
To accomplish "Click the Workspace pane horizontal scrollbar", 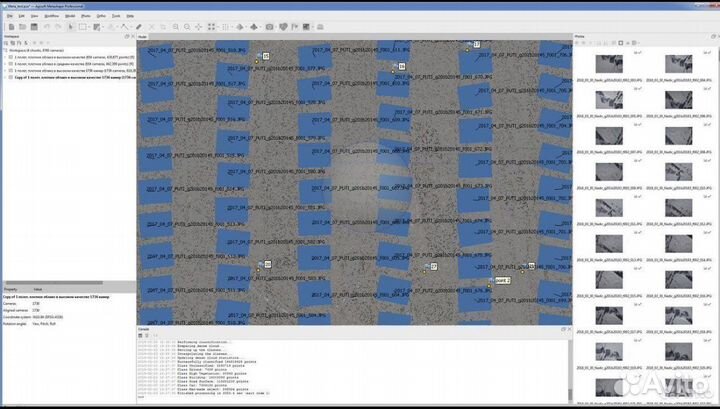I will pos(53,283).
